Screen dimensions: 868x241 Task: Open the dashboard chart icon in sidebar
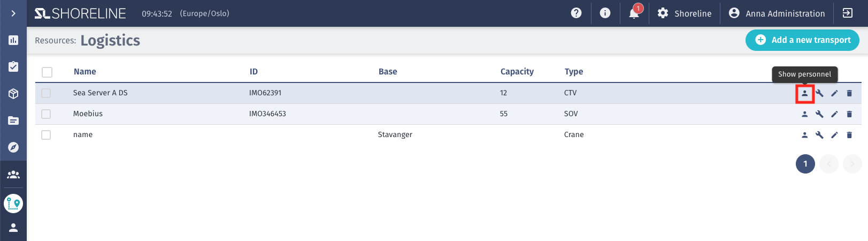13,40
